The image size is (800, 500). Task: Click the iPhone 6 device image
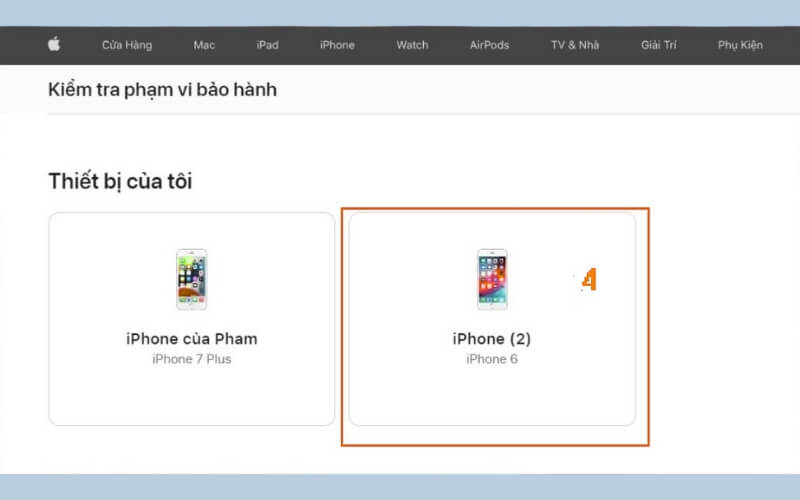coord(492,279)
